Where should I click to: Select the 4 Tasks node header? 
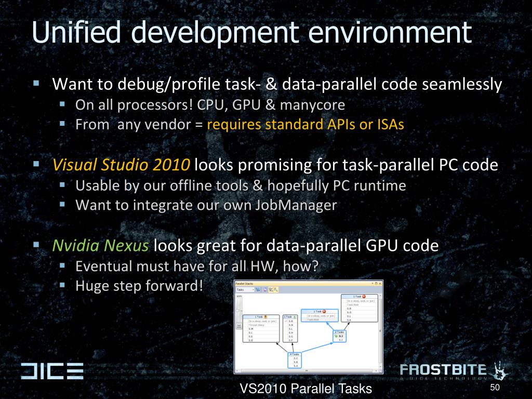click(x=295, y=354)
